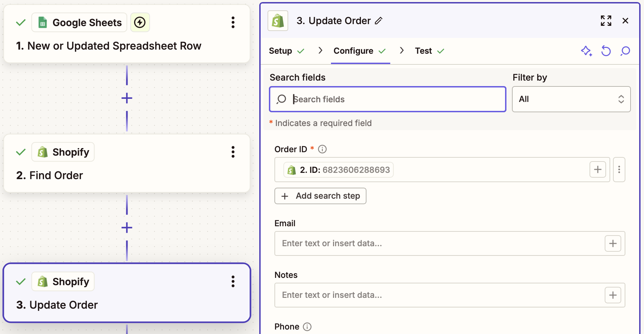Switch to the Test tab
Viewport: 644px width, 334px height.
(x=430, y=51)
